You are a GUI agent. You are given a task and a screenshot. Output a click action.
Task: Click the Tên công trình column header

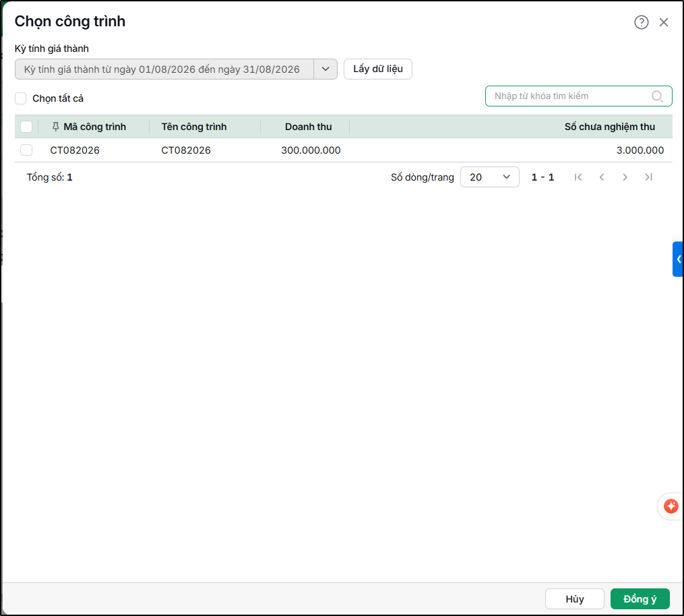point(194,127)
